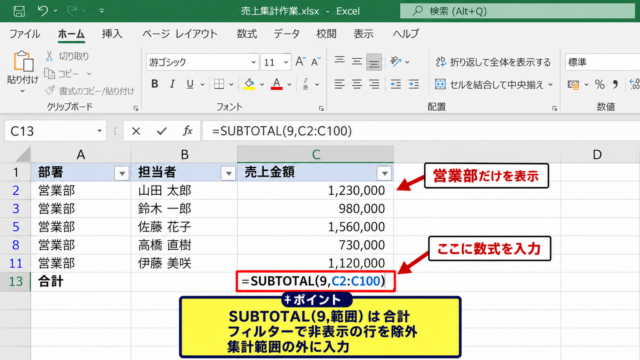Open the ファイル menu tab
Viewport: 640px width, 360px height.
click(24, 34)
